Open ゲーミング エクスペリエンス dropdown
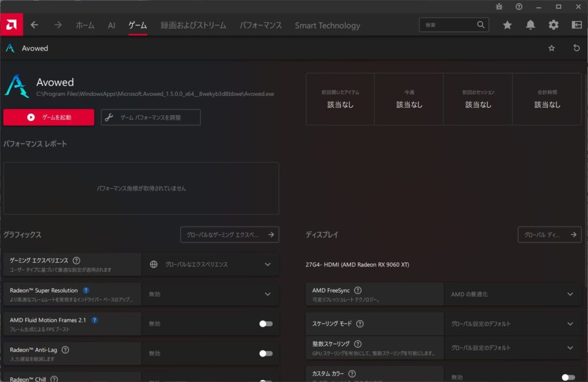The height and width of the screenshot is (382, 588). pos(210,264)
